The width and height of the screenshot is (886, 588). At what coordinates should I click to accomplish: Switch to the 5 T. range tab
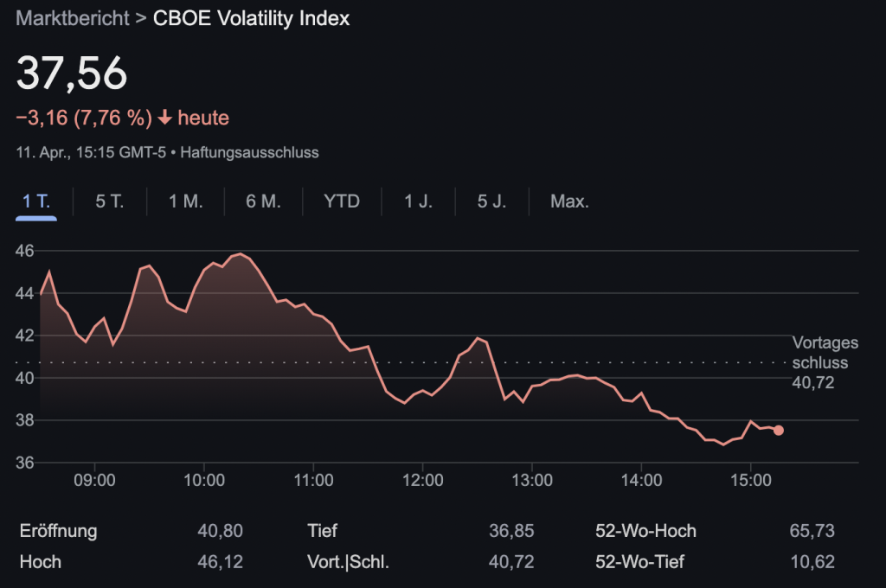click(x=110, y=201)
